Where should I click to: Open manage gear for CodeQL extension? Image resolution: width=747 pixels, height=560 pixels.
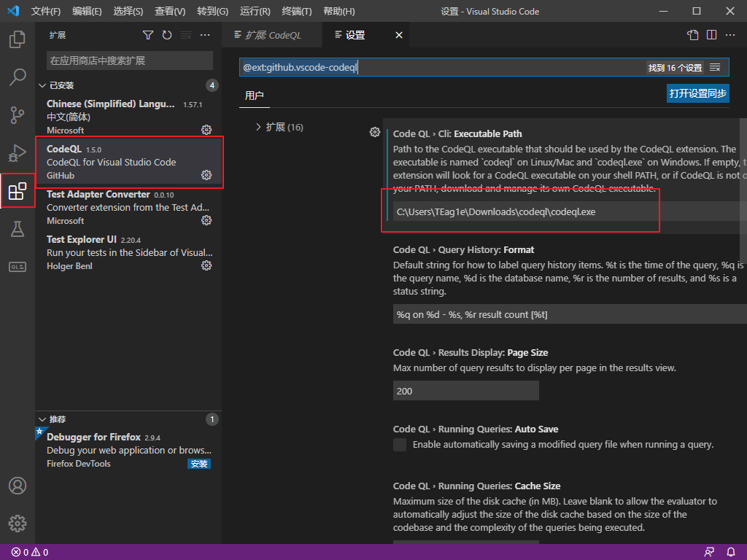(x=206, y=175)
